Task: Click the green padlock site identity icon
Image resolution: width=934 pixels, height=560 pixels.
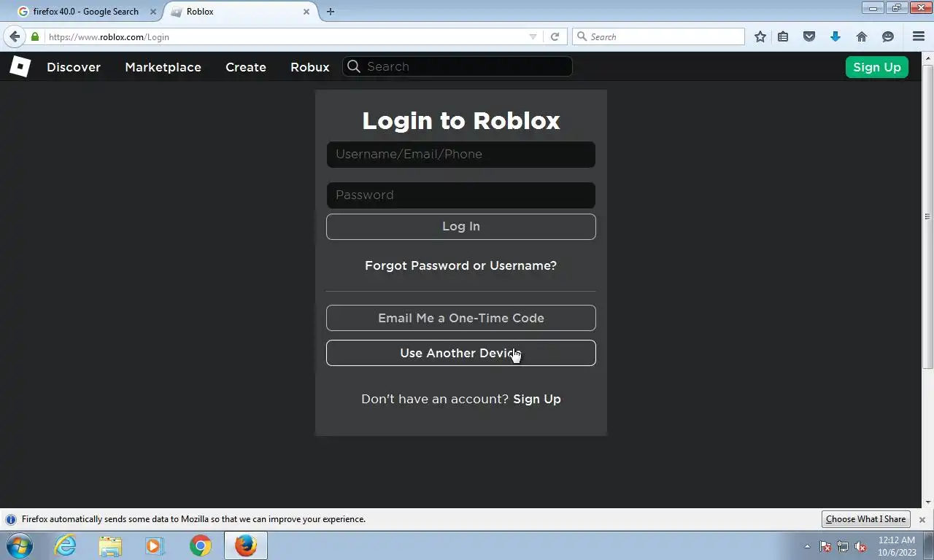Action: point(35,36)
